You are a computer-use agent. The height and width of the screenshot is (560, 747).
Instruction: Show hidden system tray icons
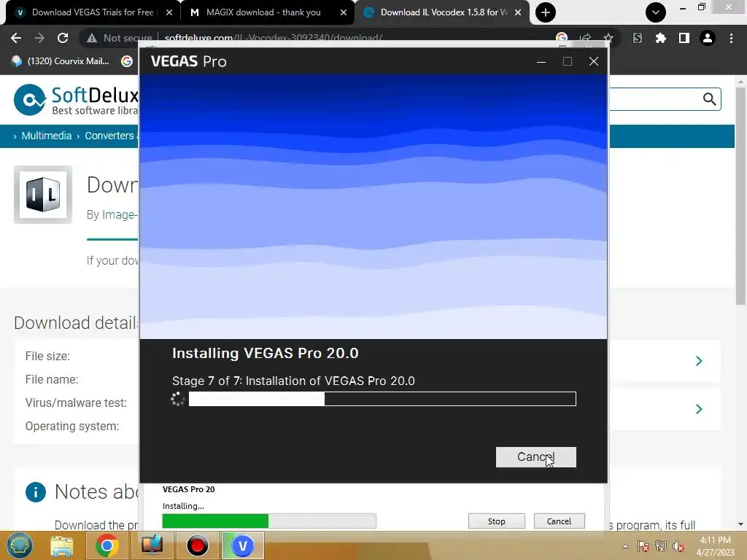(x=625, y=546)
